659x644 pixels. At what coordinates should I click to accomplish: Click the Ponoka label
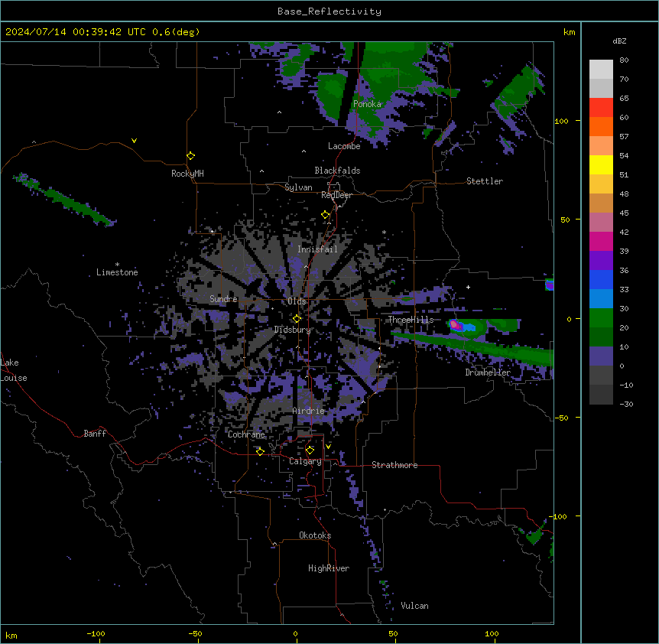tap(367, 104)
